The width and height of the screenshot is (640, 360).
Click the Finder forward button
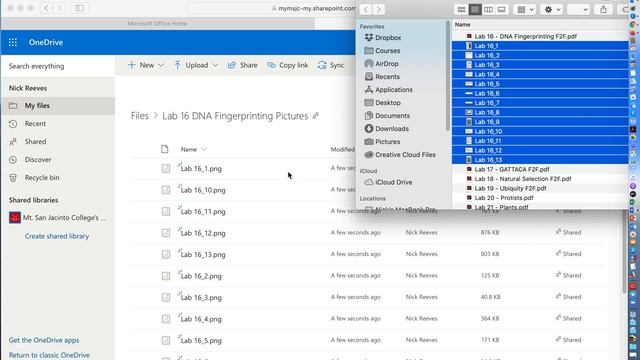click(x=379, y=9)
